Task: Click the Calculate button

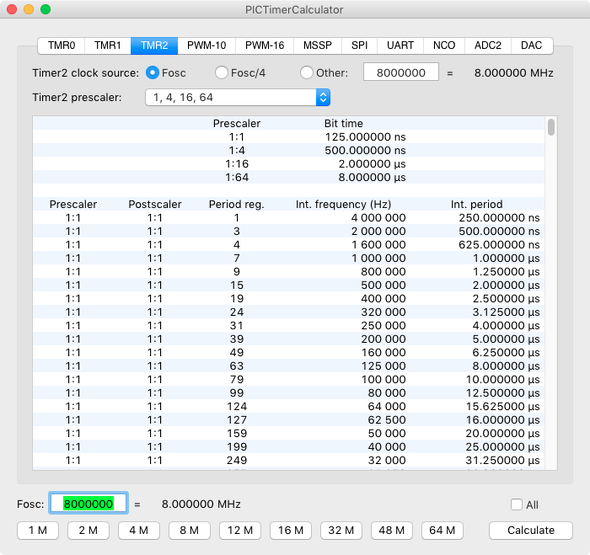Action: 531,530
